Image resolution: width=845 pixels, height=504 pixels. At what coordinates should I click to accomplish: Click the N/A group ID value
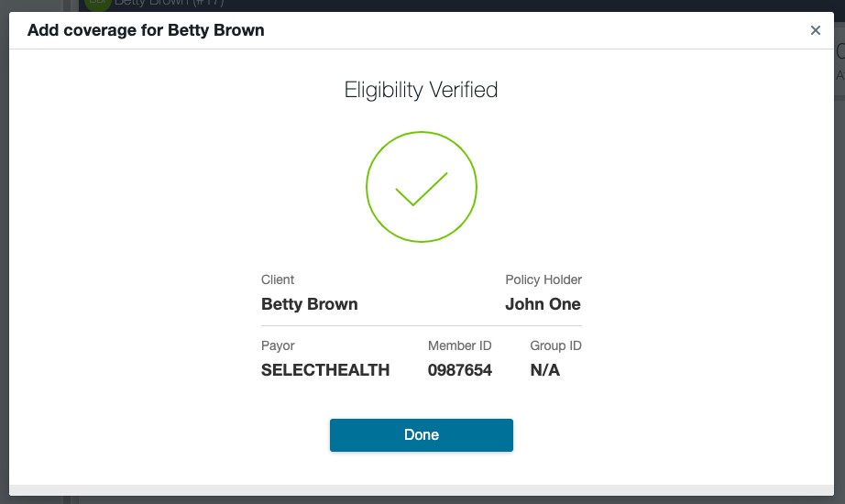(x=545, y=370)
